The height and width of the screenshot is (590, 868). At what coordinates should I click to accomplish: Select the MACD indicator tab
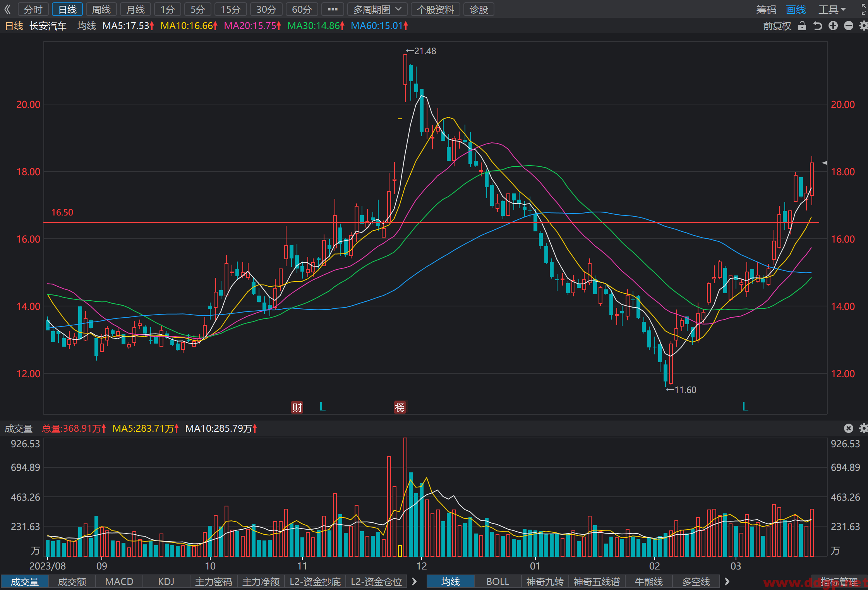pyautogui.click(x=119, y=581)
